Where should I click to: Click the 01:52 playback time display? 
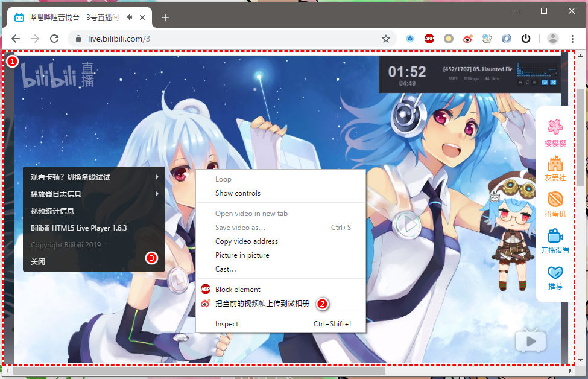(407, 72)
